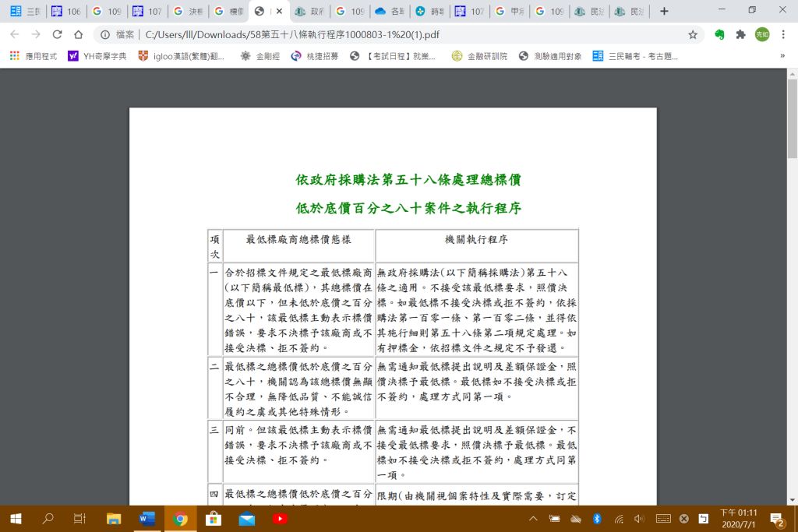Viewport: 798px width, 532px height.
Task: Reload the PDF page
Action: point(57,34)
